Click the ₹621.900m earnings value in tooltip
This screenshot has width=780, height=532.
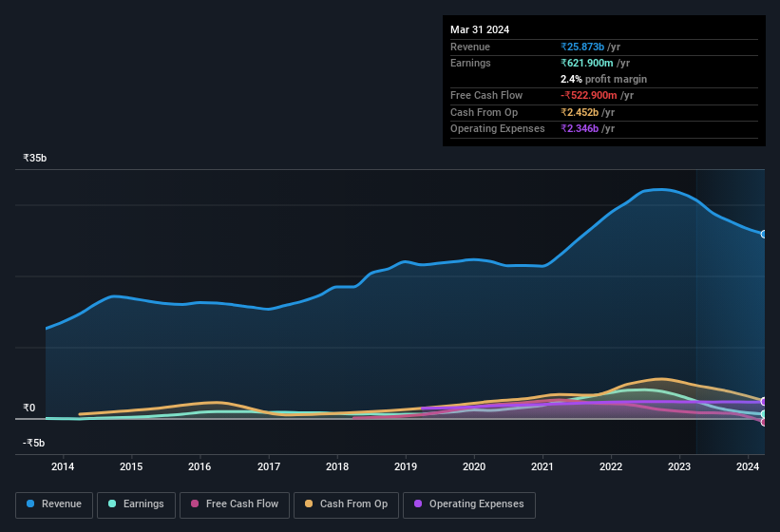(587, 63)
